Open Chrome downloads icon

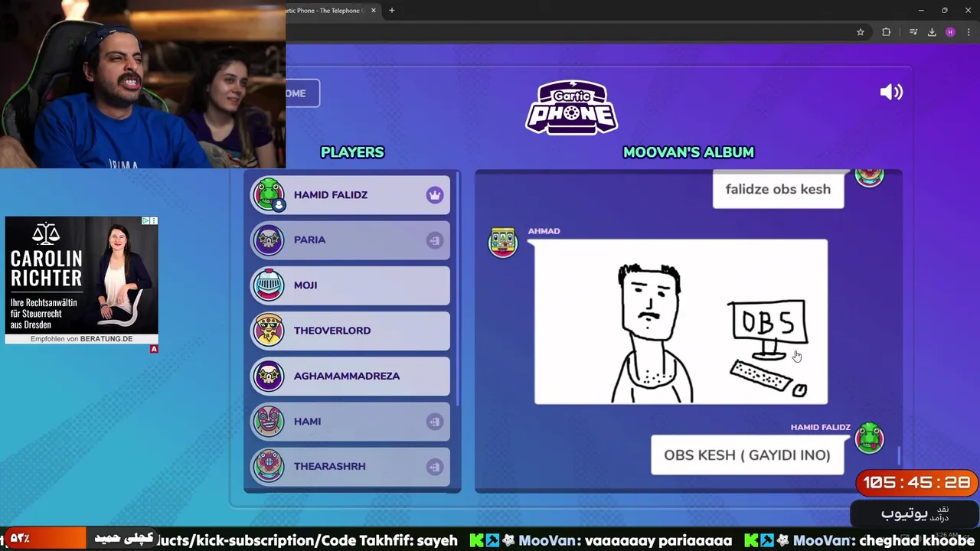pyautogui.click(x=932, y=32)
